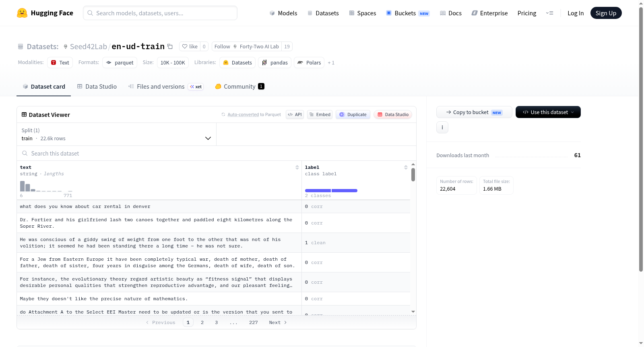Expand the +1 more libraries
644x347 pixels.
(331, 62)
